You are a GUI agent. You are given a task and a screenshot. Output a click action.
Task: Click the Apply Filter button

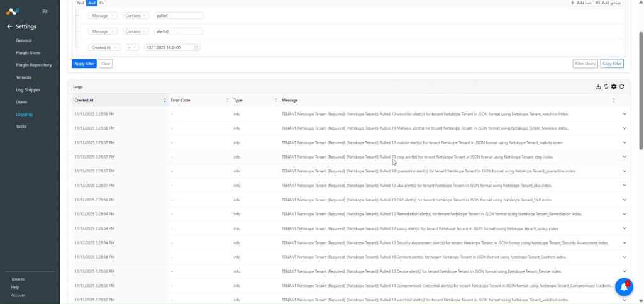pyautogui.click(x=84, y=64)
